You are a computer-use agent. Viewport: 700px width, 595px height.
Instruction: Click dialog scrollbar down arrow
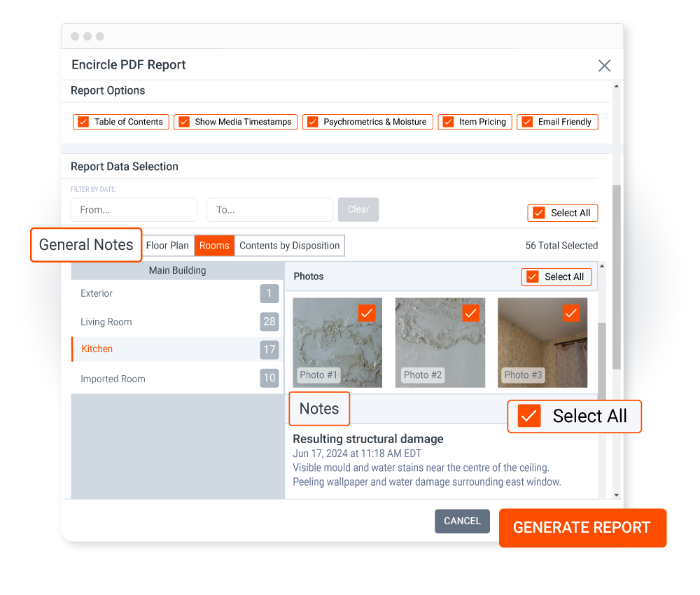pos(617,495)
